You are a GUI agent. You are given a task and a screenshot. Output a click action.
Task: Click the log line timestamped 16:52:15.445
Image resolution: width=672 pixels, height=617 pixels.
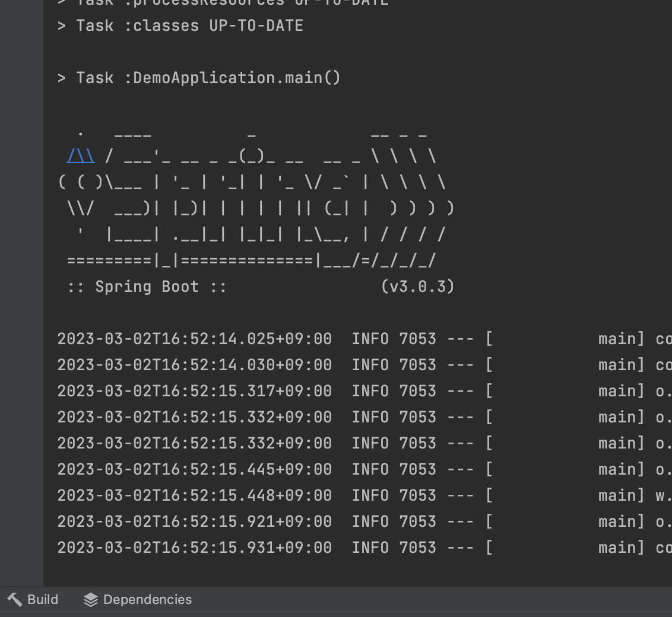[x=364, y=470]
